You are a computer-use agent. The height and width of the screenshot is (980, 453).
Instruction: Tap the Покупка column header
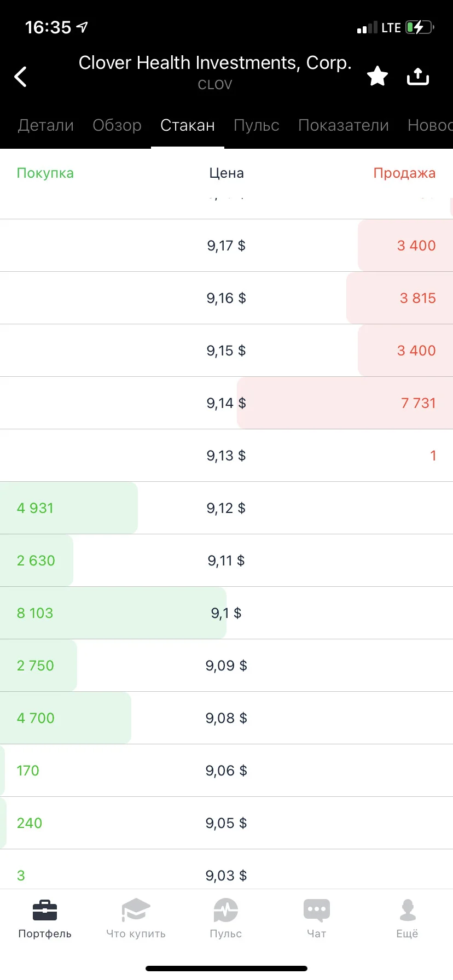coord(45,173)
